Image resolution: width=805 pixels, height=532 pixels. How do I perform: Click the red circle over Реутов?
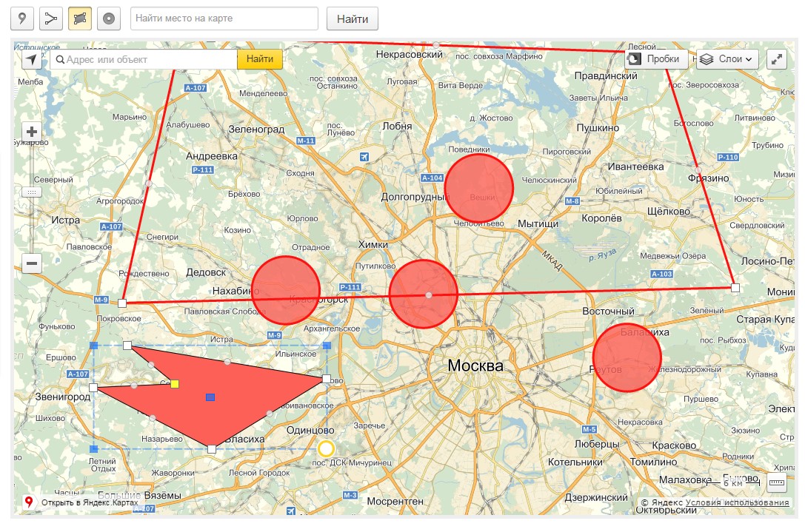tap(627, 357)
